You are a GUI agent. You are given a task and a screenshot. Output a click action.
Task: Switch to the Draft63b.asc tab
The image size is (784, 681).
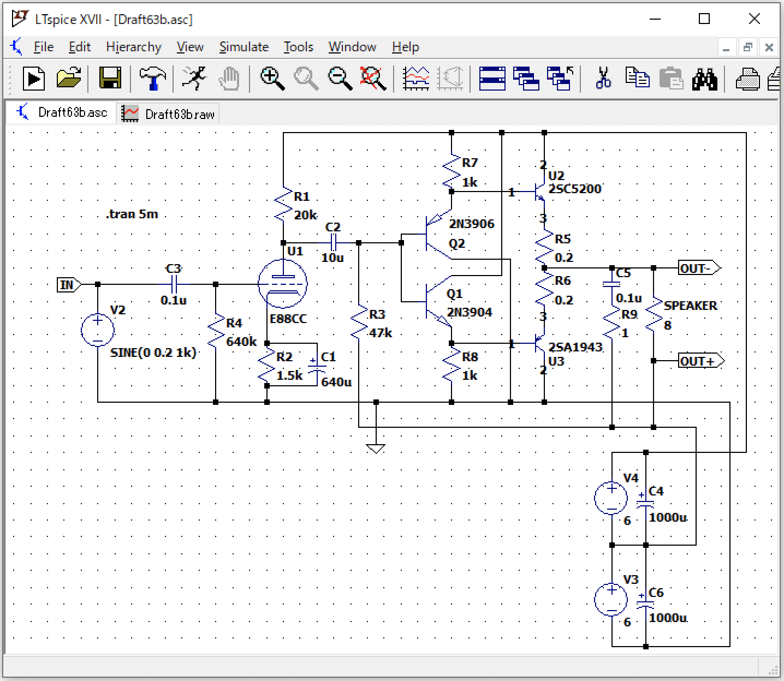(62, 113)
